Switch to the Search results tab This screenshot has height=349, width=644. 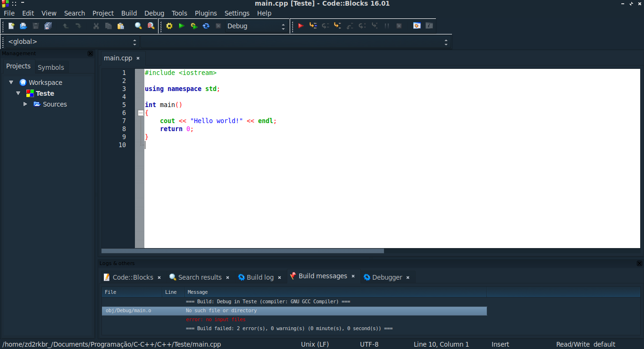click(200, 277)
